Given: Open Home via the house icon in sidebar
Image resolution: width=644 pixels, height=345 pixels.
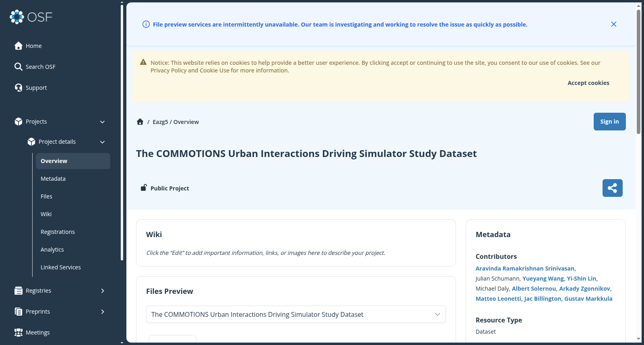Looking at the screenshot, I should 19,46.
